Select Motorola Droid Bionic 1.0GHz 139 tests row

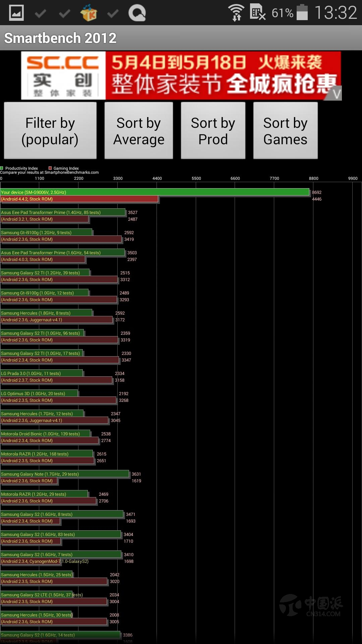45,434
